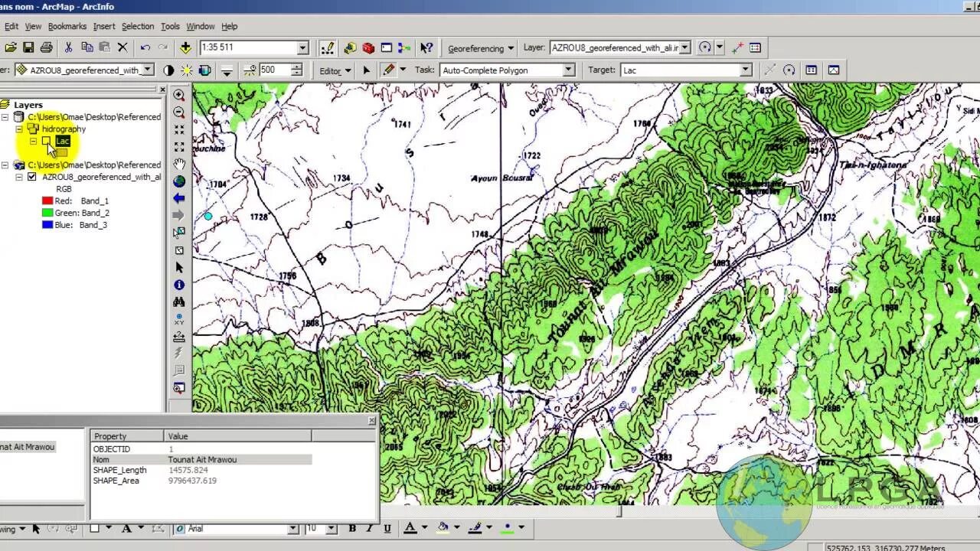Screen dimensions: 980x551
Task: Select the Zoom Out tool
Action: pyautogui.click(x=179, y=112)
